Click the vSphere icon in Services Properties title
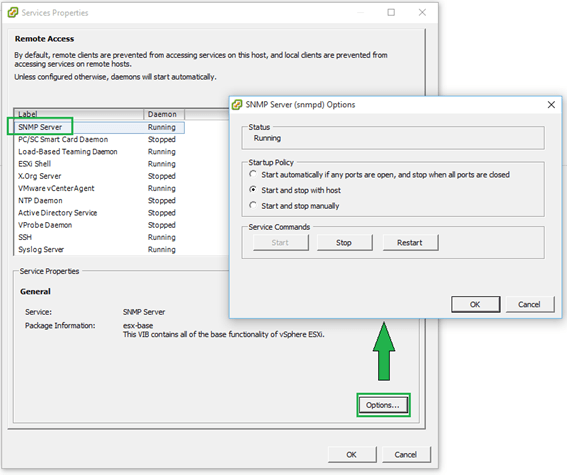This screenshot has width=567, height=475. tap(13, 13)
